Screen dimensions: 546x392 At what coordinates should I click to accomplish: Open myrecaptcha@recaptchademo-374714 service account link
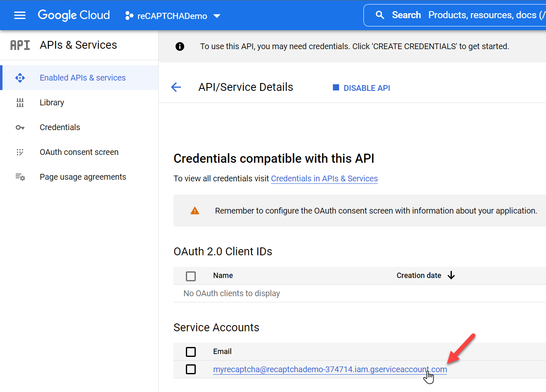[x=330, y=369]
